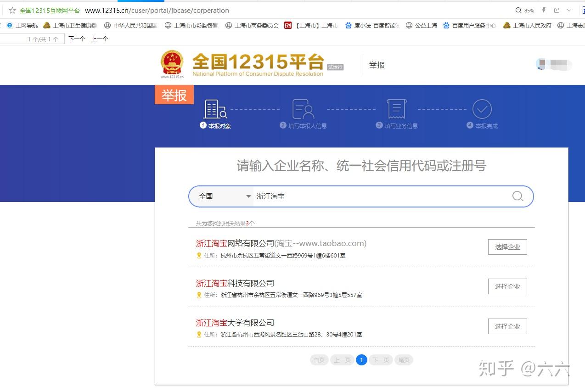
Task: Open the 度小法-百度智能 bookmark
Action: click(372, 25)
